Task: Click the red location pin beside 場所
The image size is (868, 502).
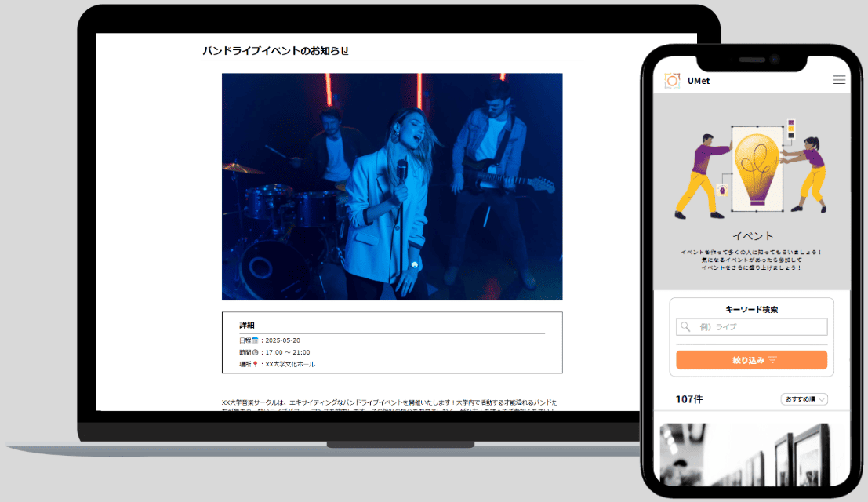Action: pyautogui.click(x=256, y=365)
